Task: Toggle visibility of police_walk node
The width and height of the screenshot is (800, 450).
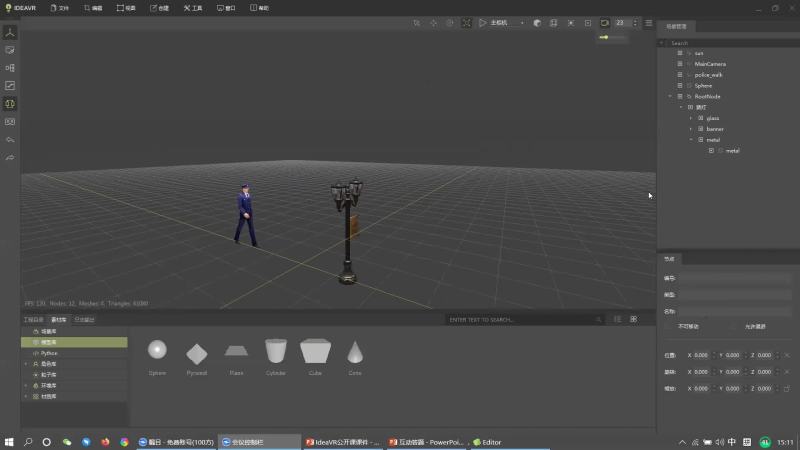Action: pyautogui.click(x=680, y=74)
